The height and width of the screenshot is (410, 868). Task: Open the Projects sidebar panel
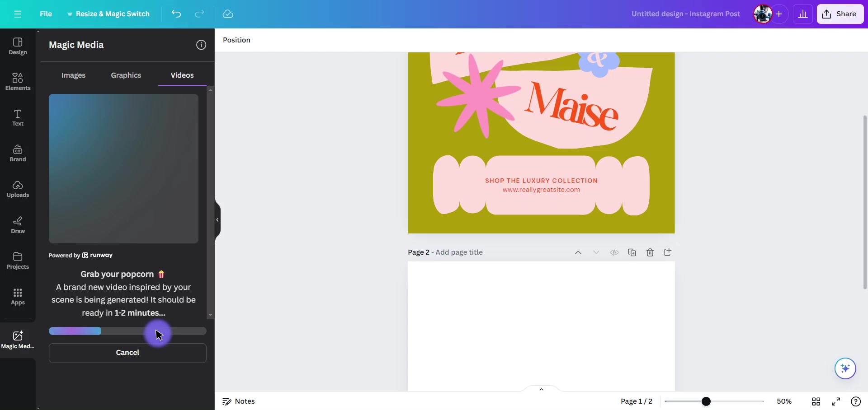pos(18,261)
